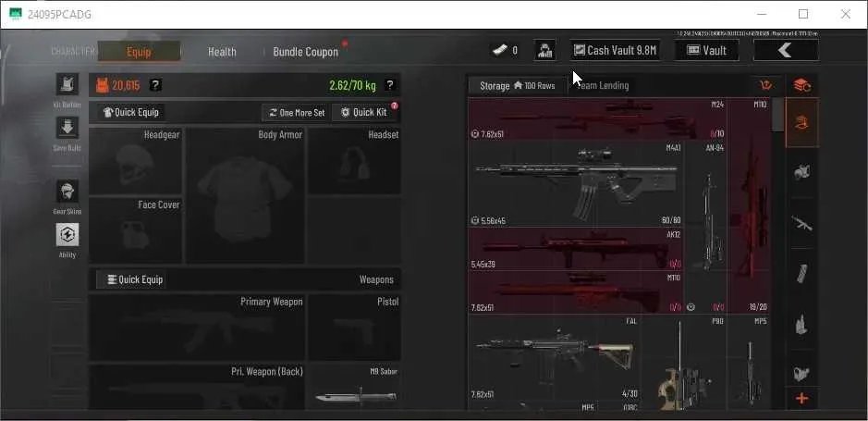This screenshot has width=868, height=421.
Task: Click the Weapons section label
Action: tap(376, 279)
